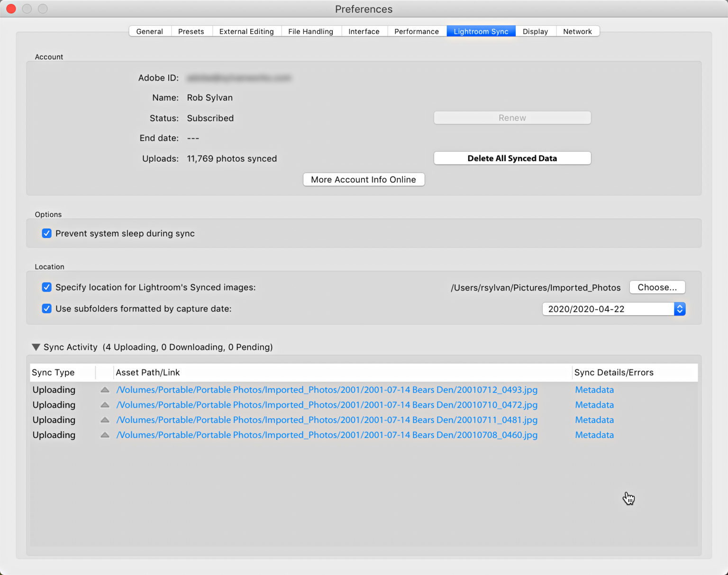Toggle Prevent system sleep during sync
This screenshot has height=575, width=728.
(x=46, y=233)
